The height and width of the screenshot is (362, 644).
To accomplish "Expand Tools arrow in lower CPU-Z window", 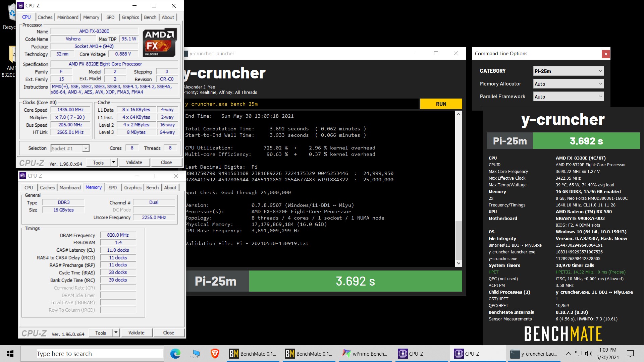I will (x=116, y=333).
